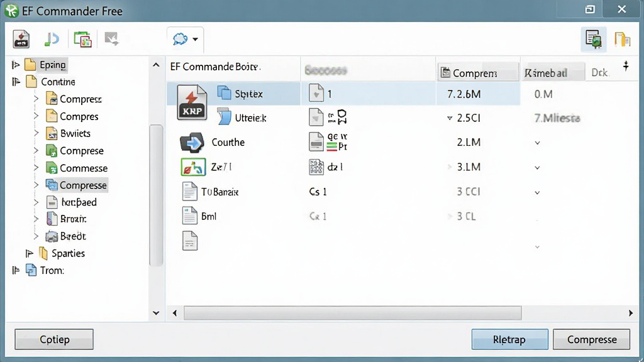Select the Comprese tree item
644x362 pixels.
pyautogui.click(x=81, y=151)
